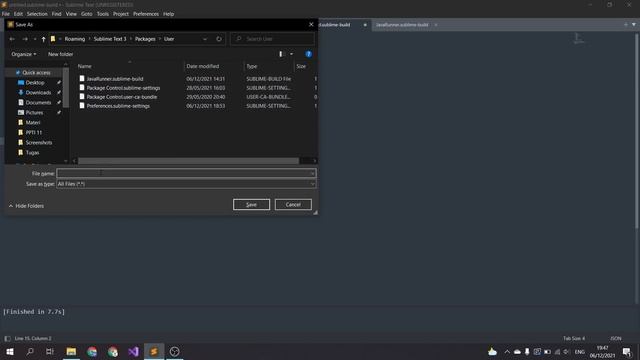Select Package Control.sublime-settings file
The height and width of the screenshot is (360, 640).
[123, 88]
